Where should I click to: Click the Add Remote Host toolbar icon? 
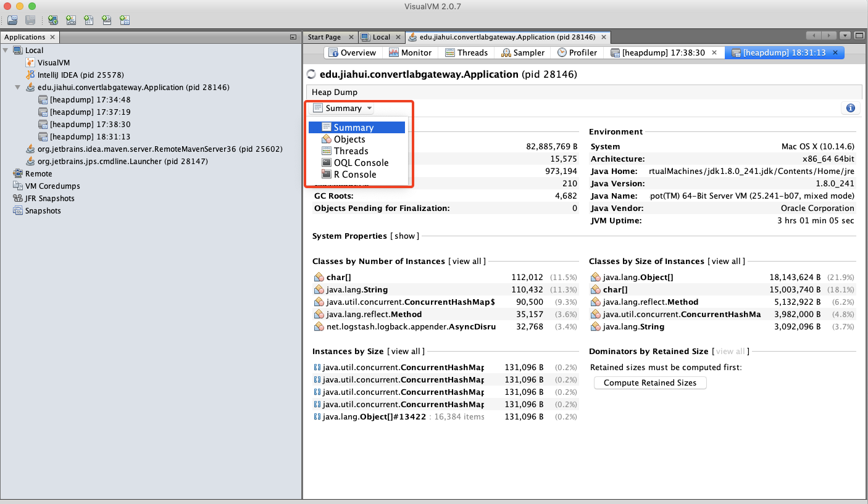[53, 20]
